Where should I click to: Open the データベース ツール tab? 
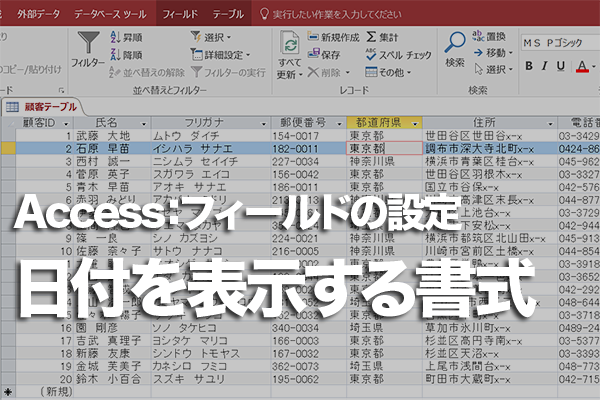point(110,14)
